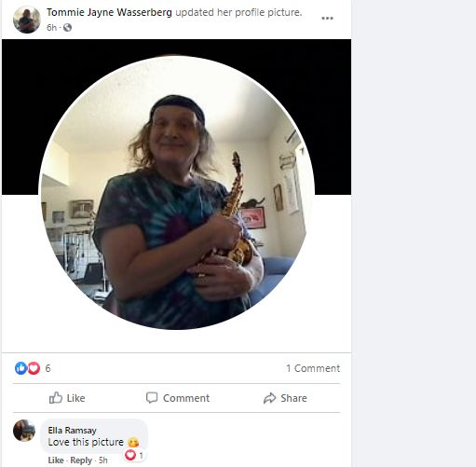Show who reacted via count 6
476x467 pixels.
click(x=48, y=368)
